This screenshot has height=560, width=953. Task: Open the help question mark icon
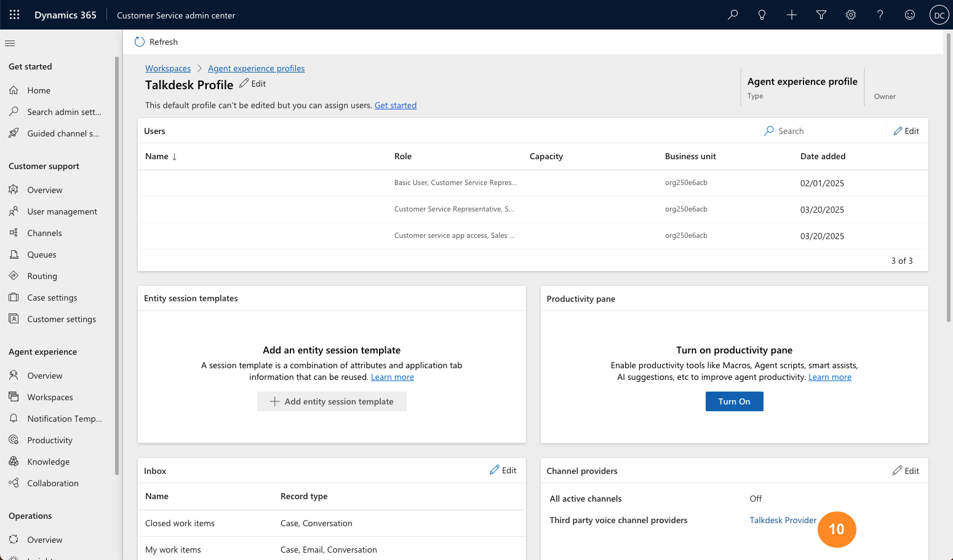coord(880,15)
